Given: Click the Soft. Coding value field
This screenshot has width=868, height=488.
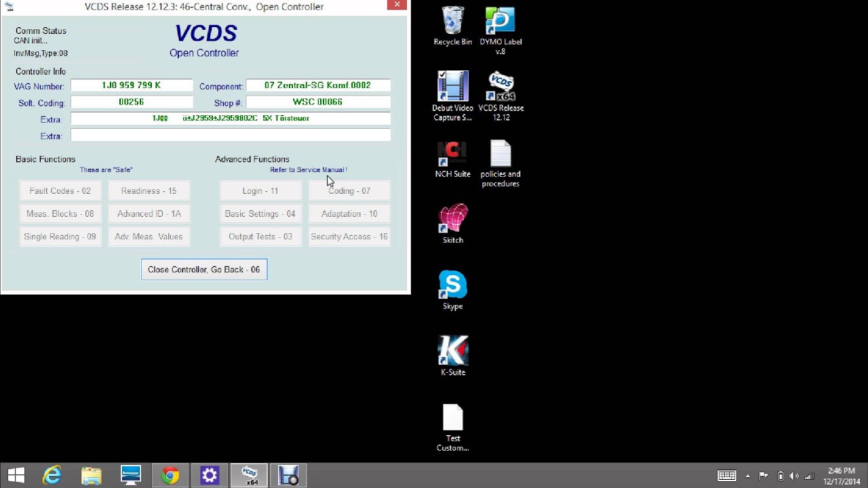Looking at the screenshot, I should point(132,102).
